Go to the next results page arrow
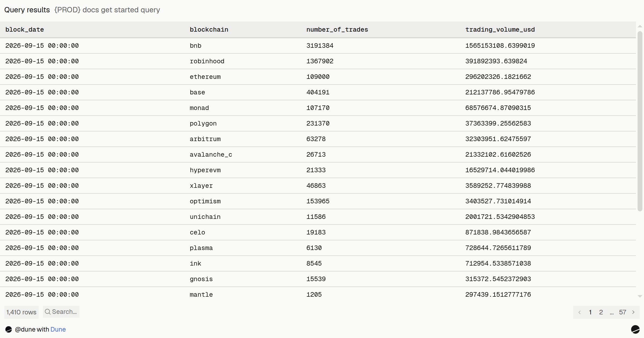 634,312
